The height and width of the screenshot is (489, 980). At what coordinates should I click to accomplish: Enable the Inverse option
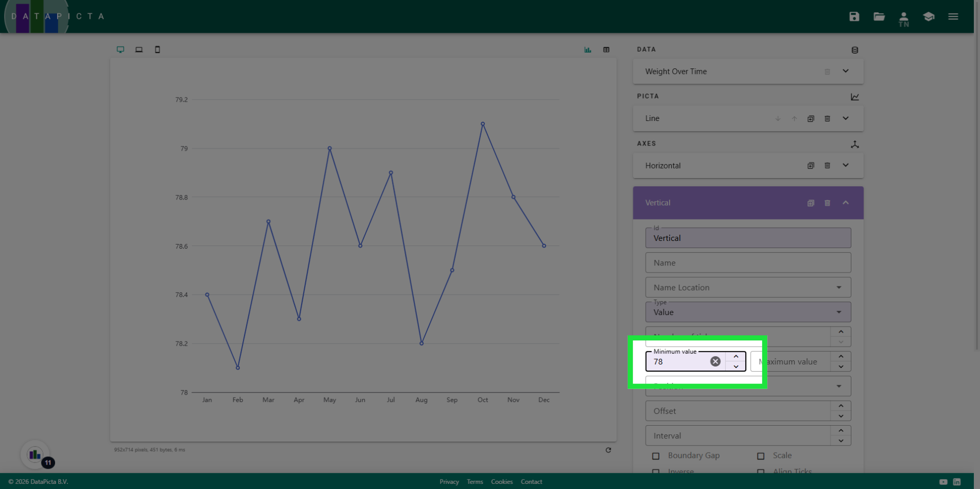click(656, 472)
